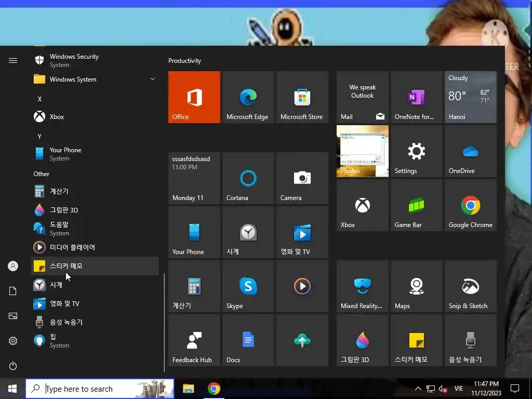This screenshot has height=399, width=532.
Task: Open Windows Security in app list
Action: (95, 60)
